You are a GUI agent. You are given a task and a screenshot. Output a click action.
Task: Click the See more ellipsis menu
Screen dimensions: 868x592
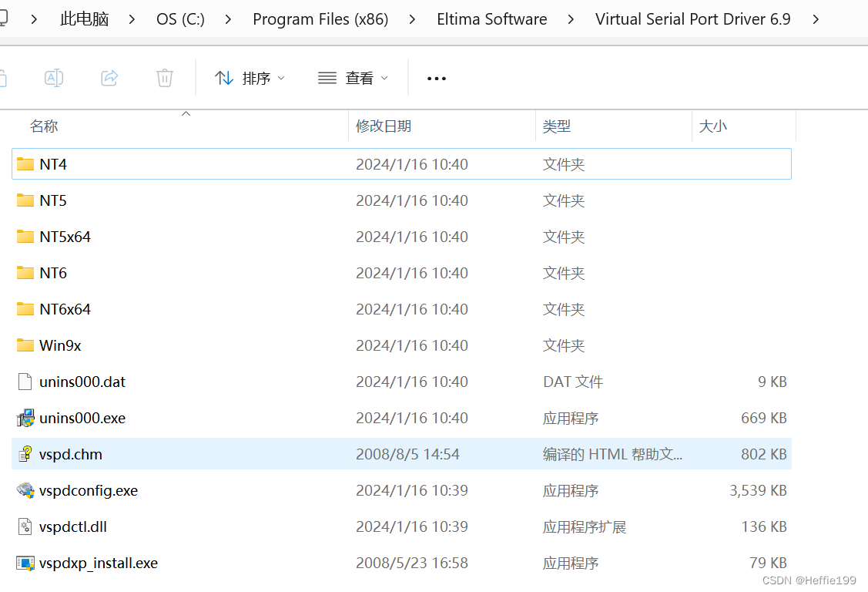click(436, 77)
